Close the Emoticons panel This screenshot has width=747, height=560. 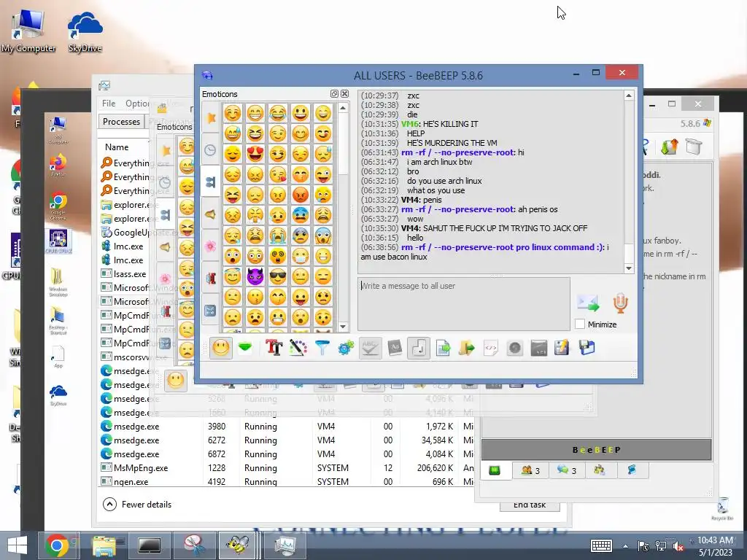(x=345, y=94)
